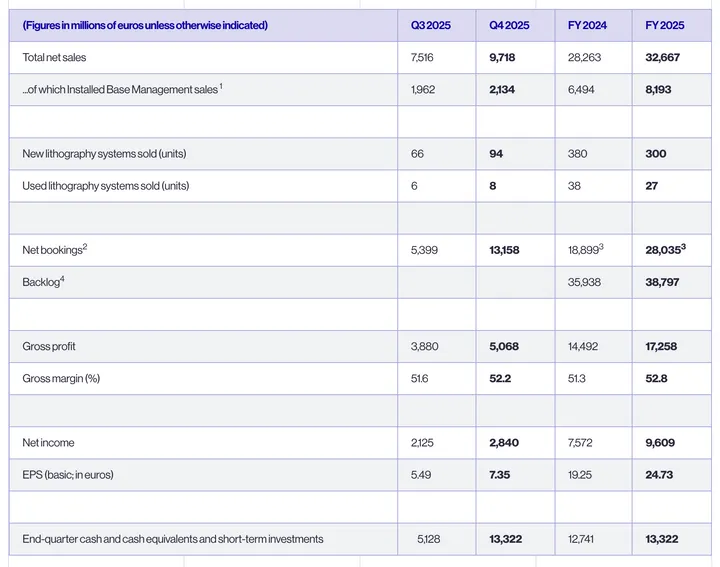
Task: Click New lithography systems sold label
Action: 104,154
